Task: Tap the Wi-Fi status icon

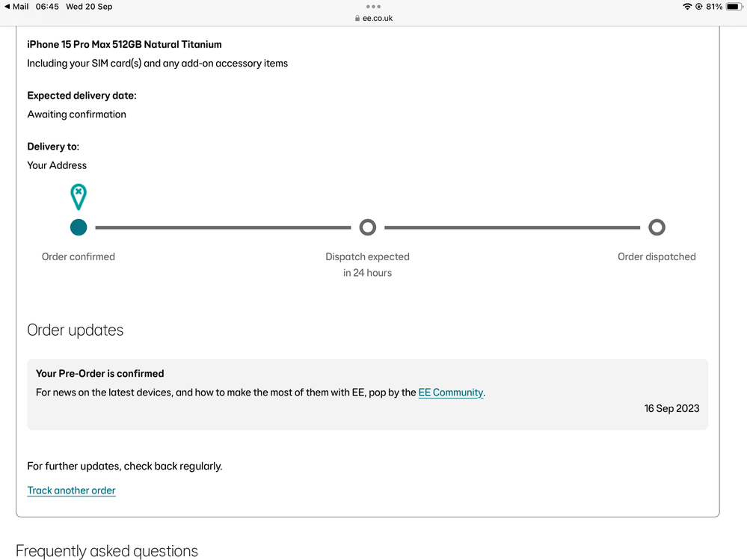Action: pos(686,7)
